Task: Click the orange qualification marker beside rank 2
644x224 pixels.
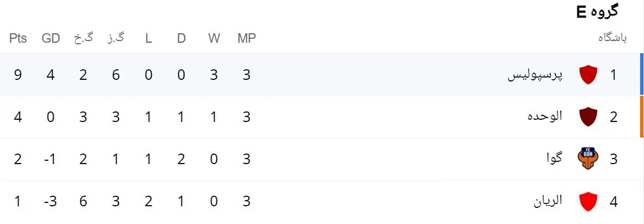Action: tap(642, 117)
